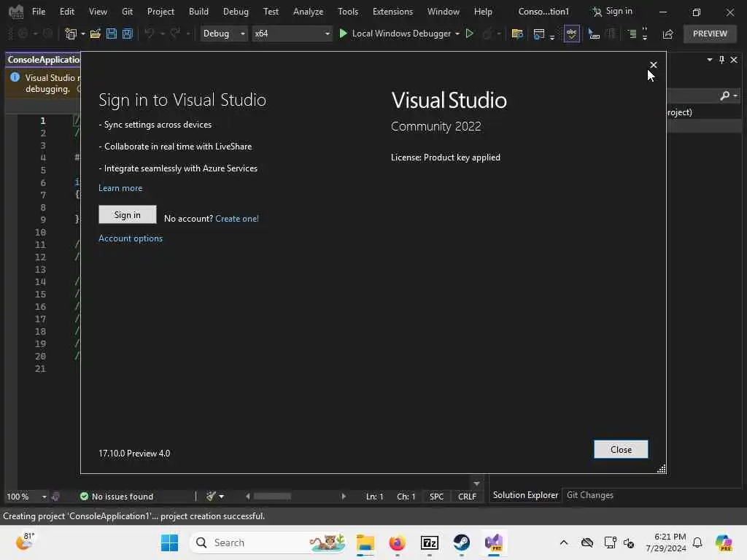
Task: Click the Hot Reload flame icon
Action: 487,34
